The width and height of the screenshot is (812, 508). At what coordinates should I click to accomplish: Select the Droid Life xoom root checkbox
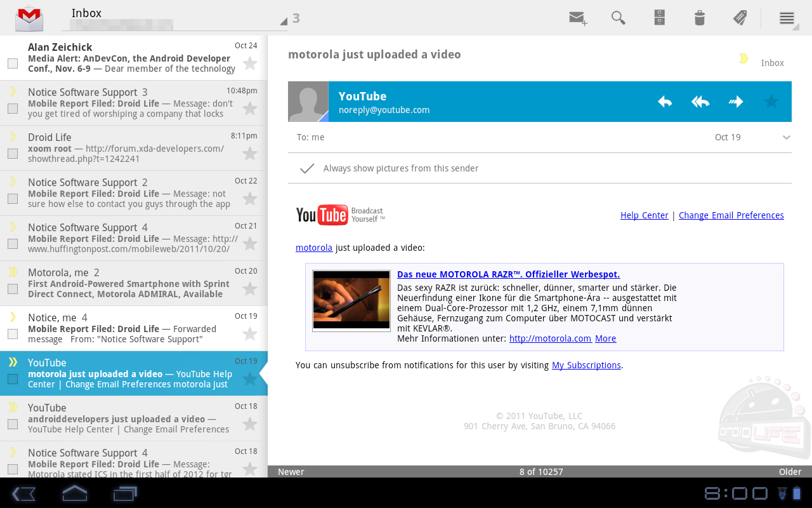coord(13,154)
